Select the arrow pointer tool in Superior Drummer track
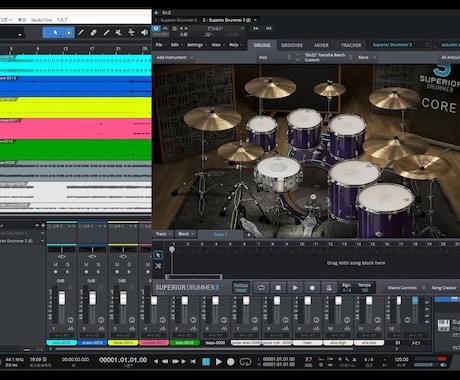460x380 pixels. (158, 255)
